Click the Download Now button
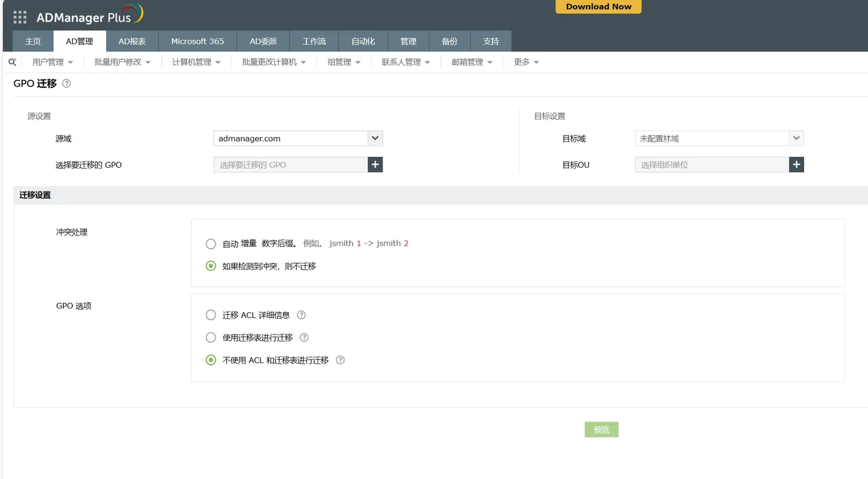The width and height of the screenshot is (868, 479). pyautogui.click(x=598, y=7)
